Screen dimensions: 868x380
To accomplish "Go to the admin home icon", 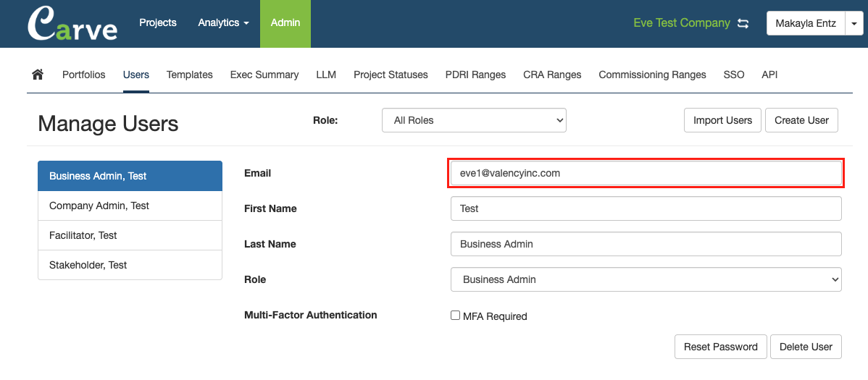I will click(38, 75).
